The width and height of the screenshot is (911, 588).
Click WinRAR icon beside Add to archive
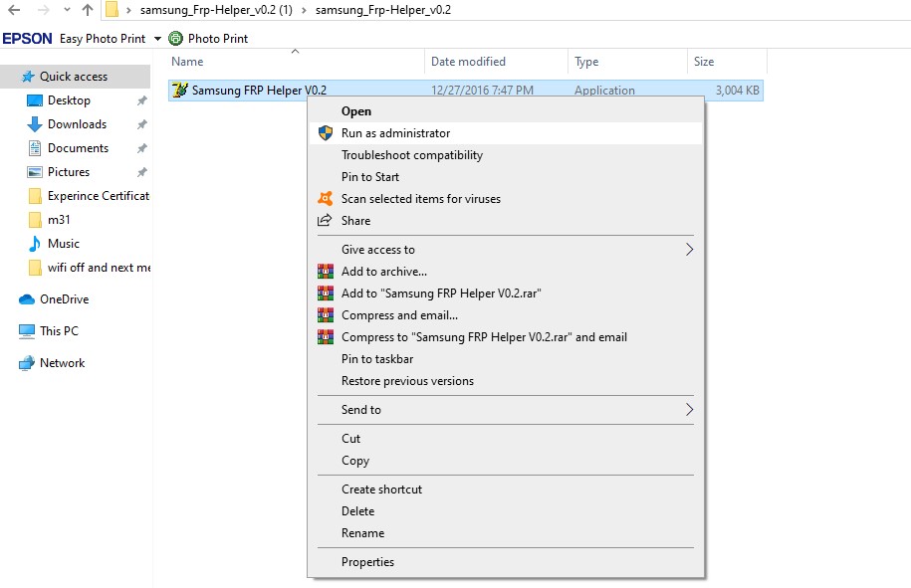point(326,271)
